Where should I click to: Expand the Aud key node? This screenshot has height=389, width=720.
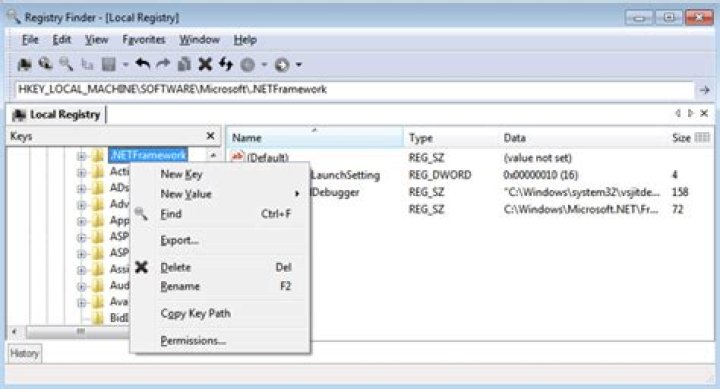(x=81, y=287)
